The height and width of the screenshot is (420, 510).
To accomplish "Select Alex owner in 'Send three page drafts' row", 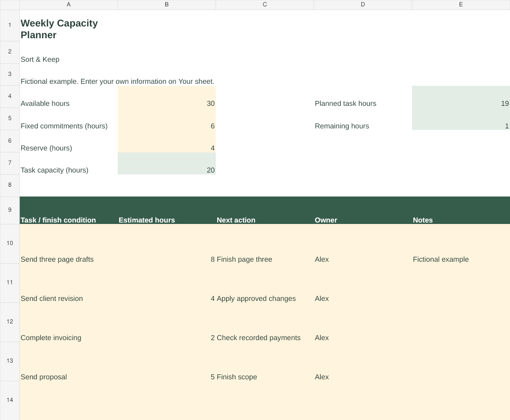I will [x=363, y=244].
